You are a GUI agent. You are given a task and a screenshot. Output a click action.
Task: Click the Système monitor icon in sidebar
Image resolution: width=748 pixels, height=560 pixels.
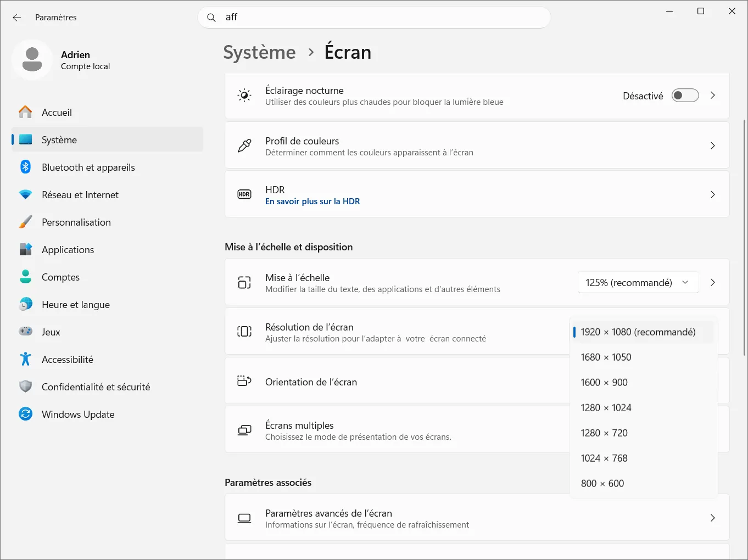point(25,139)
